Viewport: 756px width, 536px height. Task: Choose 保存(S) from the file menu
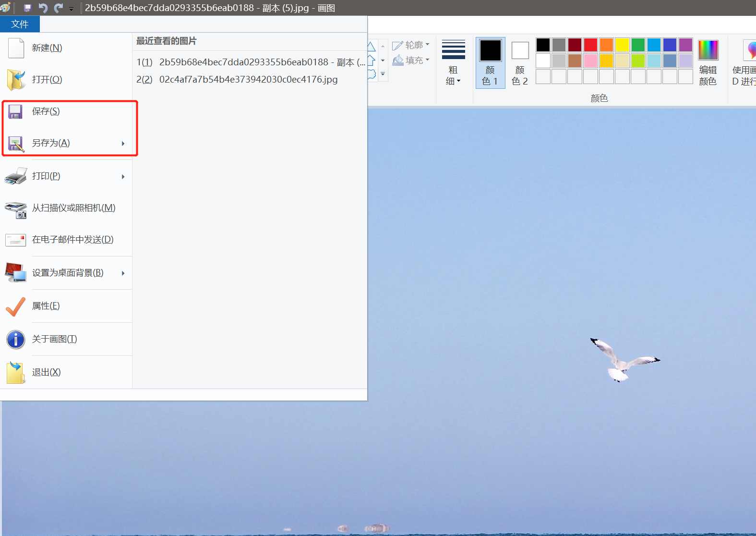pos(46,111)
